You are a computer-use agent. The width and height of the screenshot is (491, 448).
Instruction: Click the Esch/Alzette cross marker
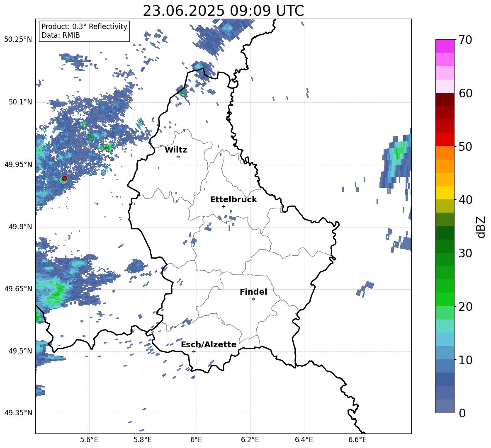[x=194, y=351]
